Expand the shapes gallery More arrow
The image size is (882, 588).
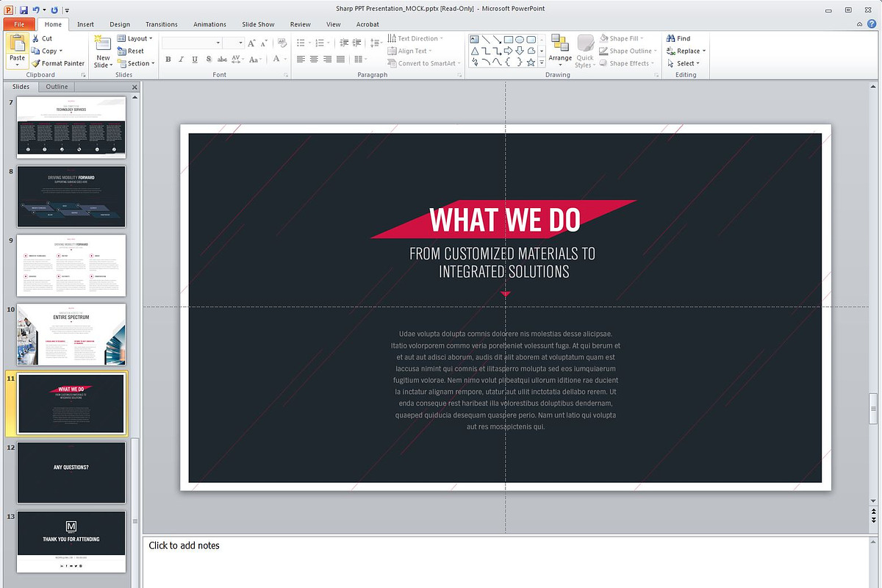pos(542,62)
